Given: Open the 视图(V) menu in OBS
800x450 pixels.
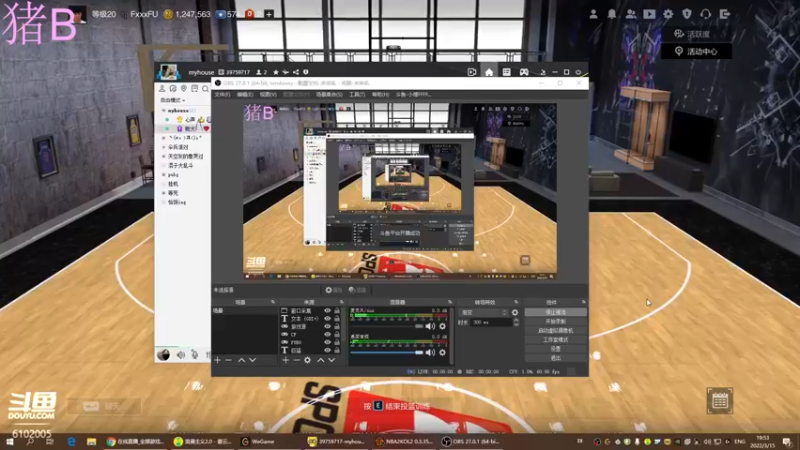Looking at the screenshot, I should tap(268, 94).
